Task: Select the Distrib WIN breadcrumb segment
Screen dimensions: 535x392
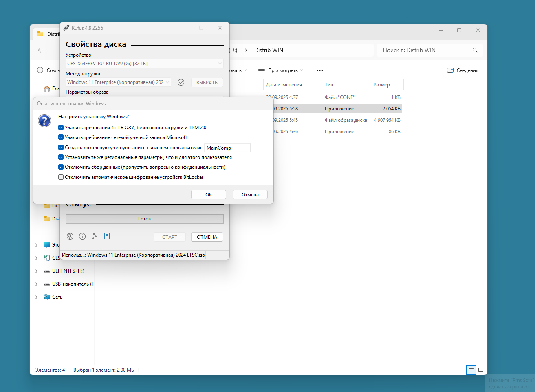Action: click(x=269, y=50)
